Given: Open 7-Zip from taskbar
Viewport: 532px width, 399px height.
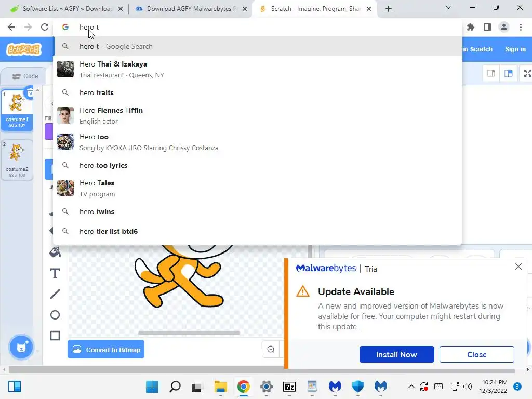Looking at the screenshot, I should pyautogui.click(x=289, y=387).
